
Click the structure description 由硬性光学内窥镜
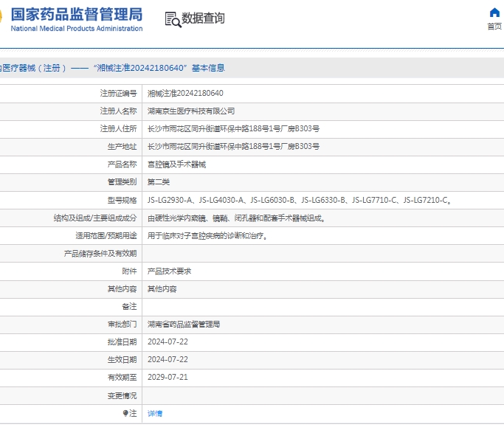click(x=237, y=218)
